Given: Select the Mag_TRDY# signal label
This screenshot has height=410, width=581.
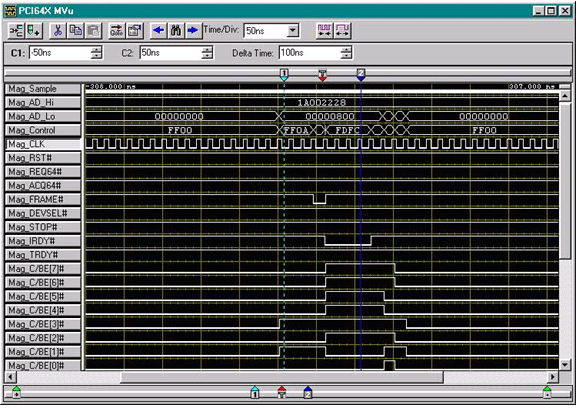Looking at the screenshot, I should (x=43, y=255).
